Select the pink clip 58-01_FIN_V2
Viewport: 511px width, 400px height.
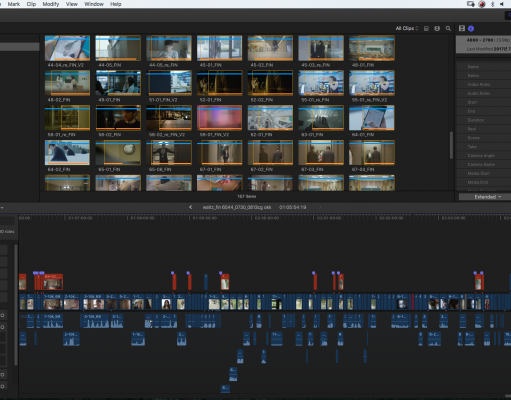pos(219,118)
